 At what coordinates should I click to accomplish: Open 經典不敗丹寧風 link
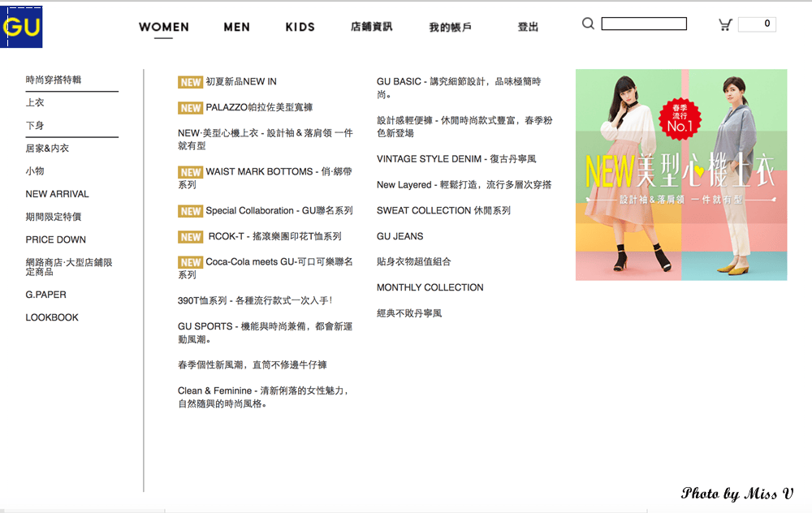tap(409, 313)
